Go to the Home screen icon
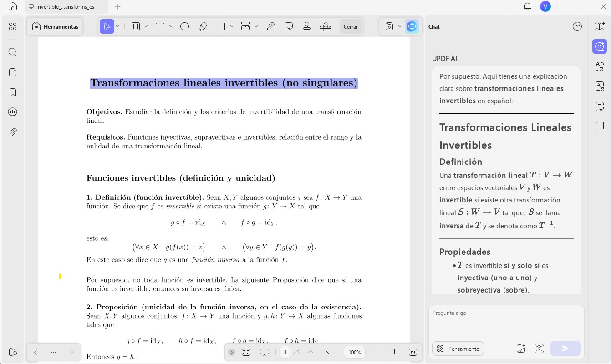The height and width of the screenshot is (364, 611). pyautogui.click(x=13, y=6)
